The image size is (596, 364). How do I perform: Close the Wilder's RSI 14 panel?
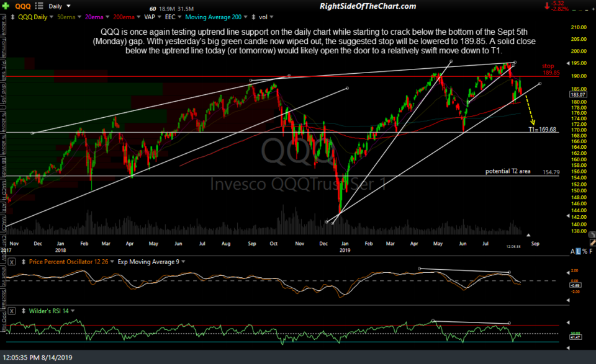[12, 310]
